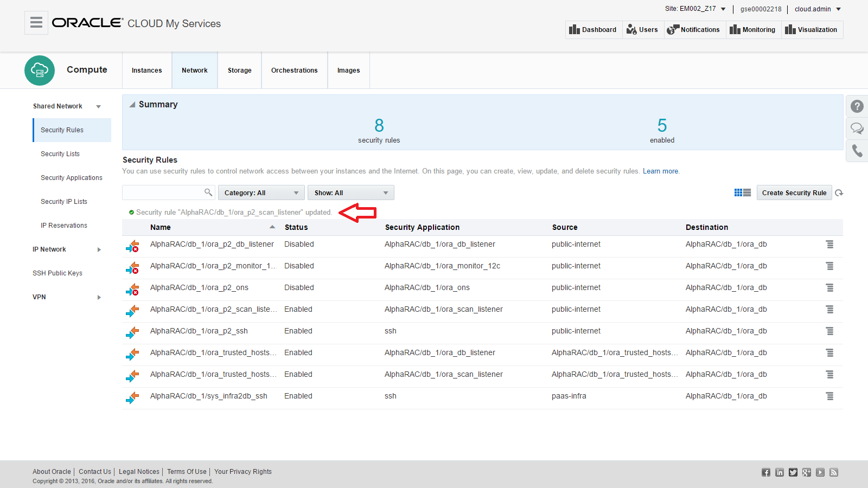
Task: Open the cloud.admin user menu
Action: [818, 9]
